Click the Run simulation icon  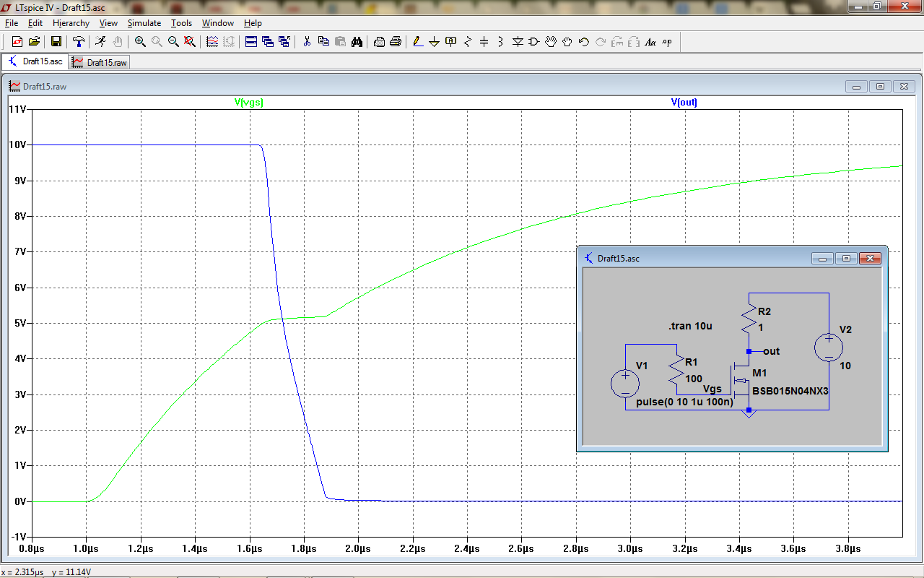click(100, 42)
